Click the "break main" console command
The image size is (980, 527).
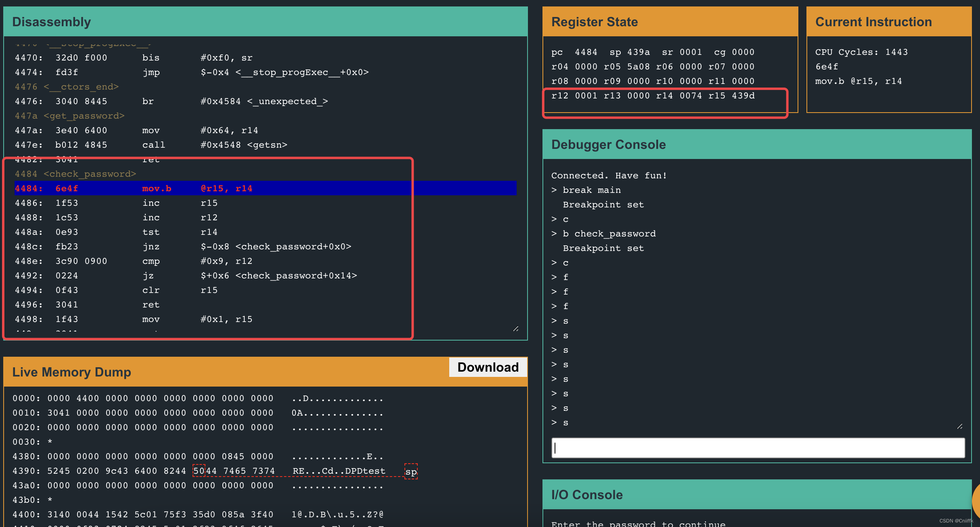(x=592, y=190)
